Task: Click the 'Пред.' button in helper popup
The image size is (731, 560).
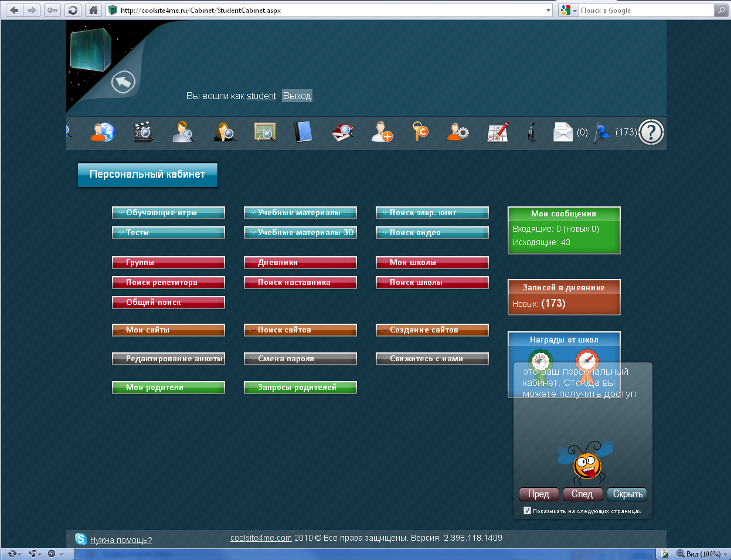Action: (539, 494)
